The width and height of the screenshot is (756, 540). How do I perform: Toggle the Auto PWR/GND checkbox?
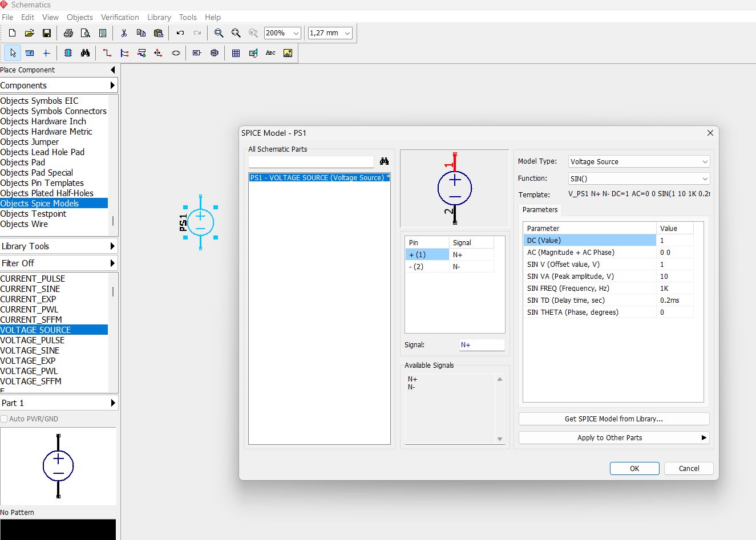(5, 419)
